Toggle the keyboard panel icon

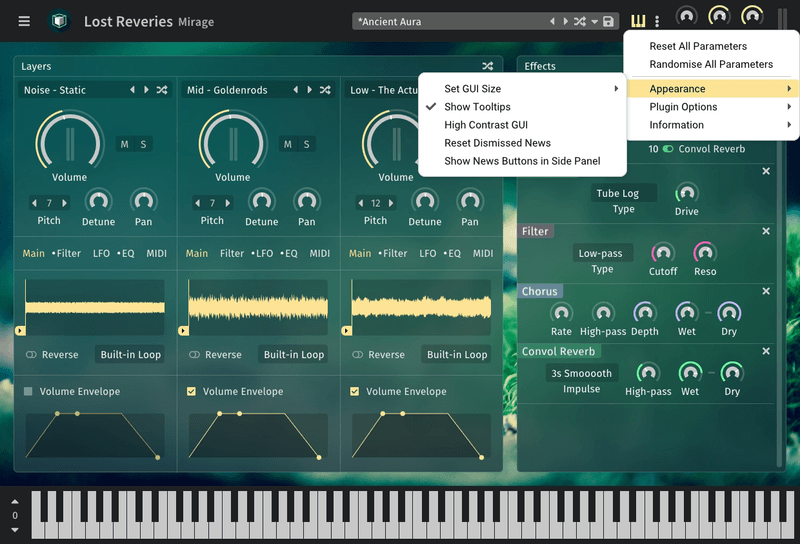(638, 21)
